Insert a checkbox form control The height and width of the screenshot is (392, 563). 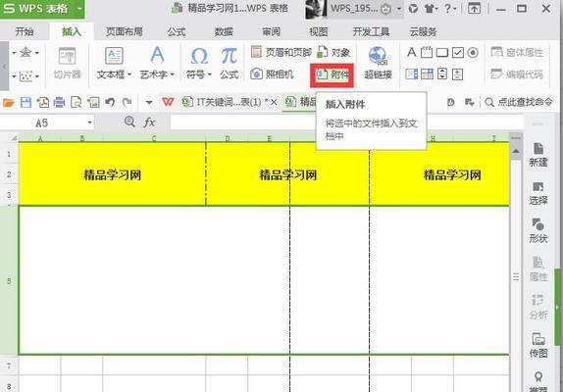(458, 53)
